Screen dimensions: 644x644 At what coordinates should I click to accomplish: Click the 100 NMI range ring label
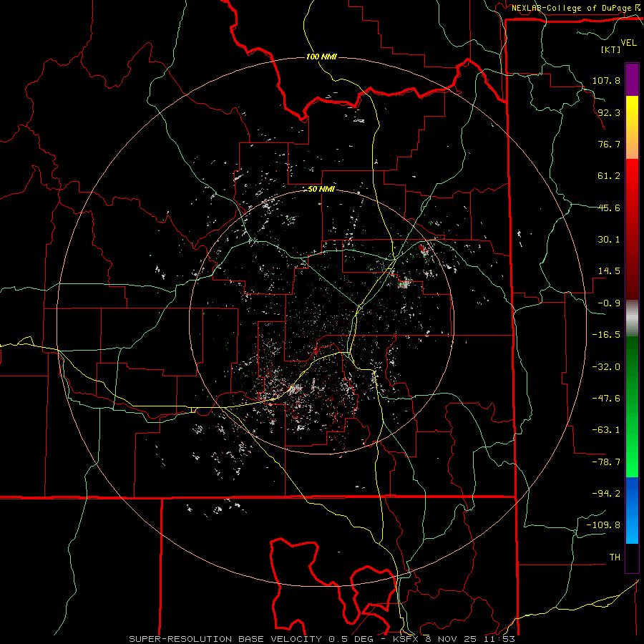point(321,57)
